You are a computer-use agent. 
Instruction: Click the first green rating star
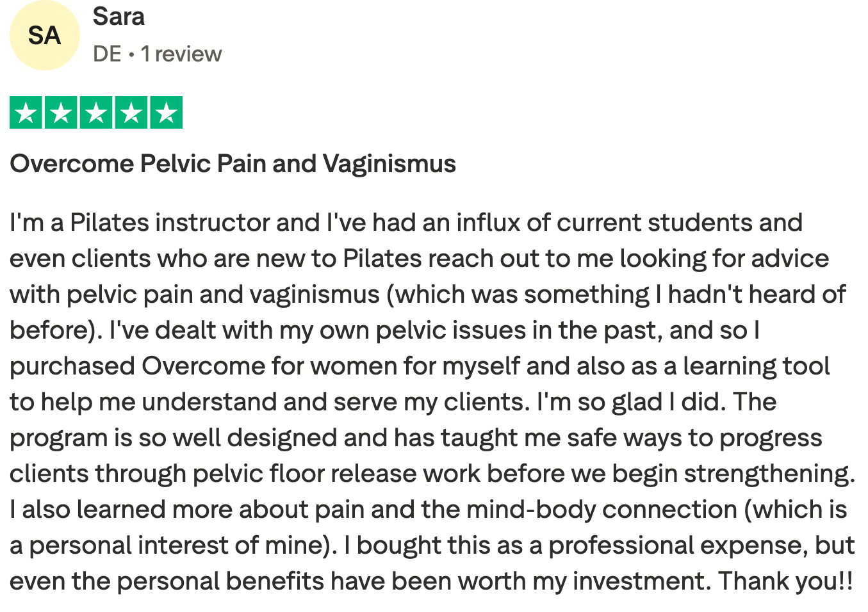tap(26, 113)
